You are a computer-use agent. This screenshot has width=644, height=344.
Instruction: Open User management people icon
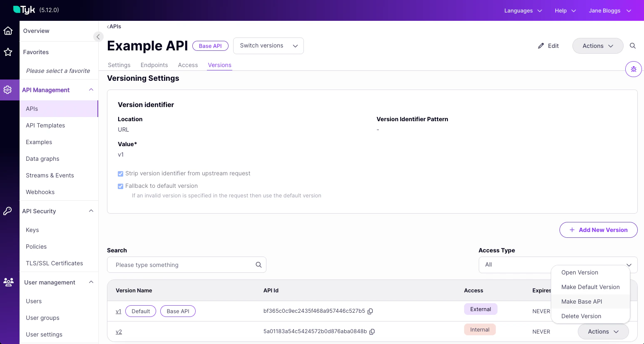pyautogui.click(x=9, y=282)
